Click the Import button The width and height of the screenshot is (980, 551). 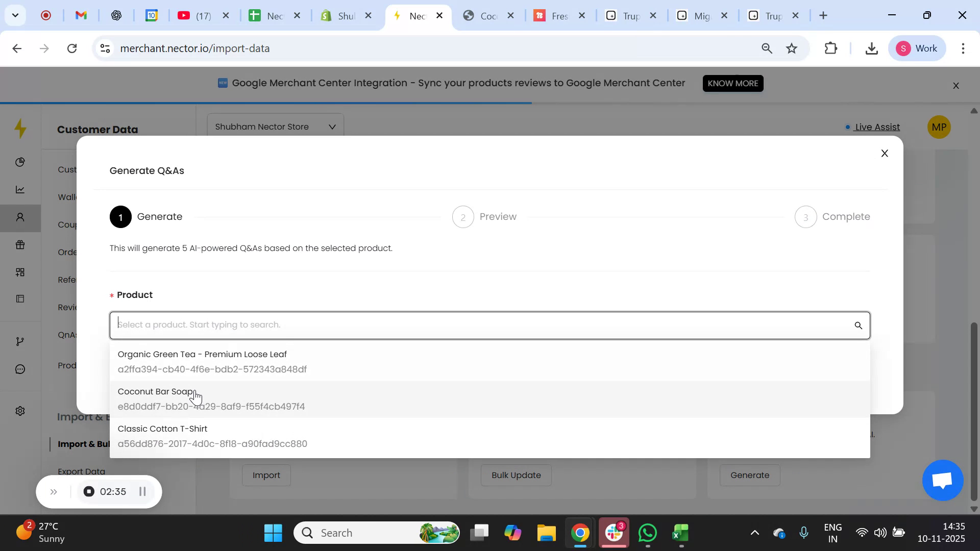266,475
